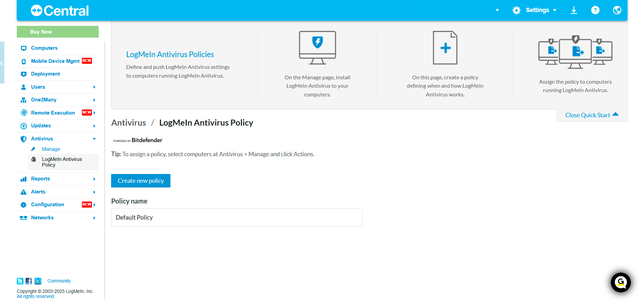Image resolution: width=644 pixels, height=305 pixels.
Task: Click the Central logo in header
Action: (60, 11)
